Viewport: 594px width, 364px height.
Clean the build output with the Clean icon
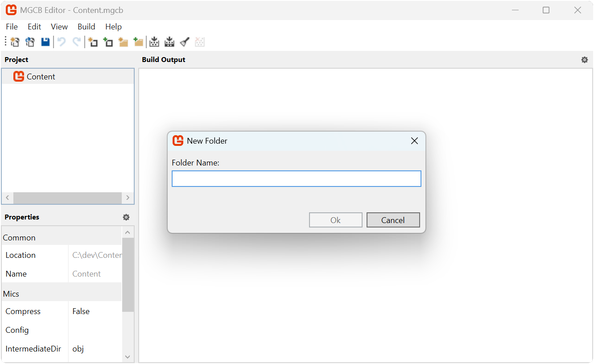point(184,41)
